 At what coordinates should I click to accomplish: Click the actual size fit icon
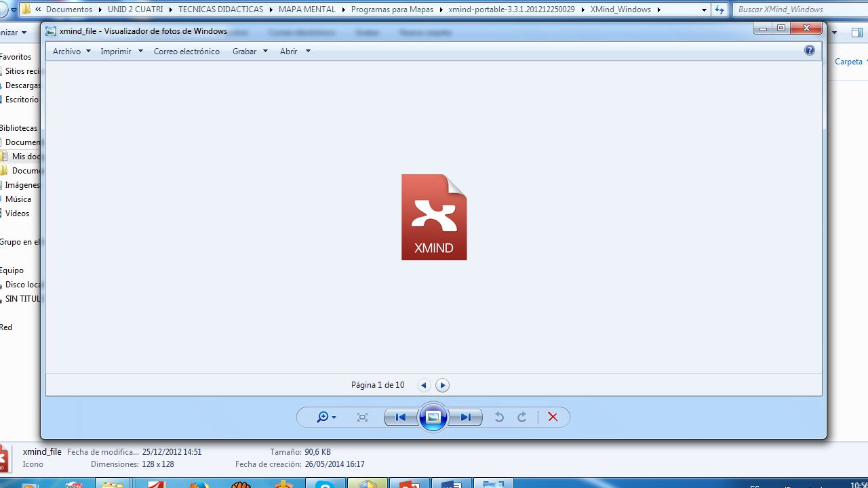coord(362,418)
